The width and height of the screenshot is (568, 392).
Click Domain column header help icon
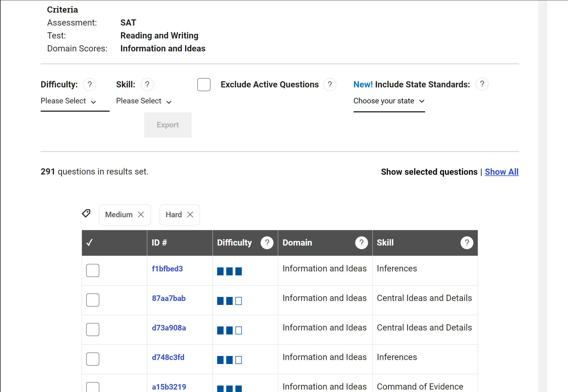pyautogui.click(x=361, y=243)
